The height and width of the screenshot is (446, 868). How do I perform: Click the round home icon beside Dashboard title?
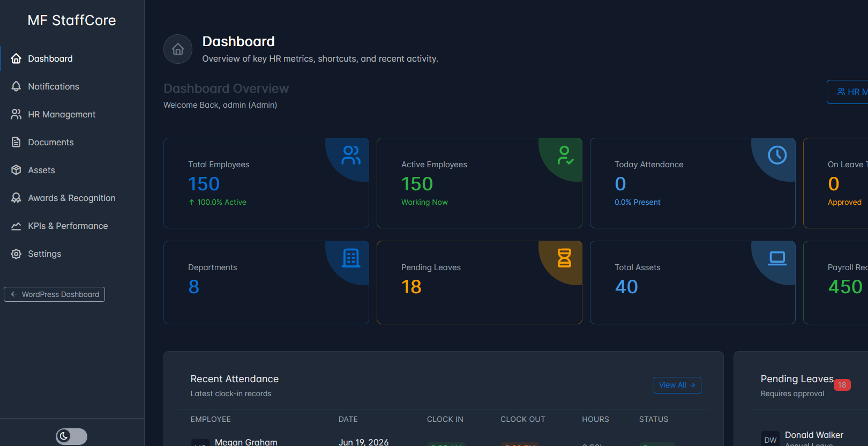(x=178, y=49)
